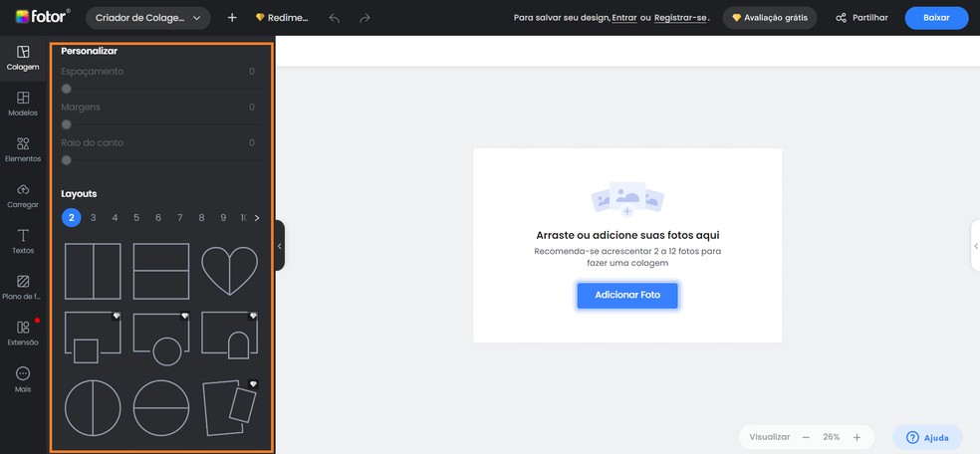Choose the premium layout with arch inset
This screenshot has width=980, height=454.
tap(229, 336)
